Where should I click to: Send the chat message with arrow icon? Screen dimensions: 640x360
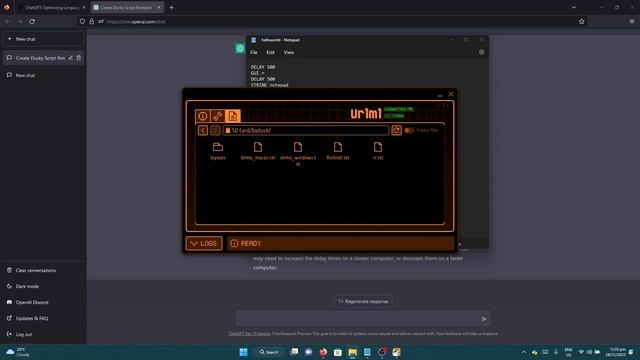coord(484,319)
